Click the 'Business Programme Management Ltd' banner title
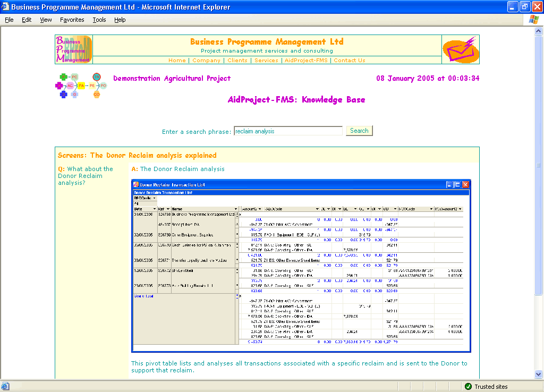This screenshot has height=392, width=544. click(x=267, y=41)
